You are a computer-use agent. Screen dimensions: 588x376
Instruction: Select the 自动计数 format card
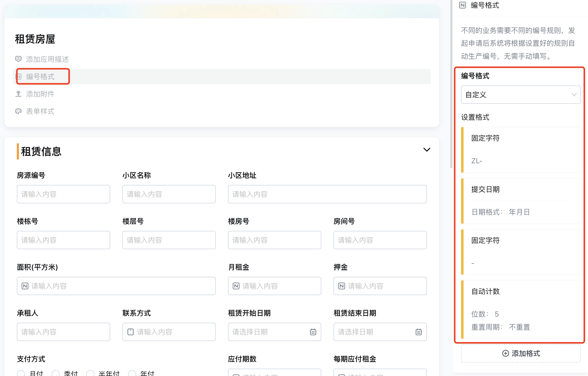521,309
